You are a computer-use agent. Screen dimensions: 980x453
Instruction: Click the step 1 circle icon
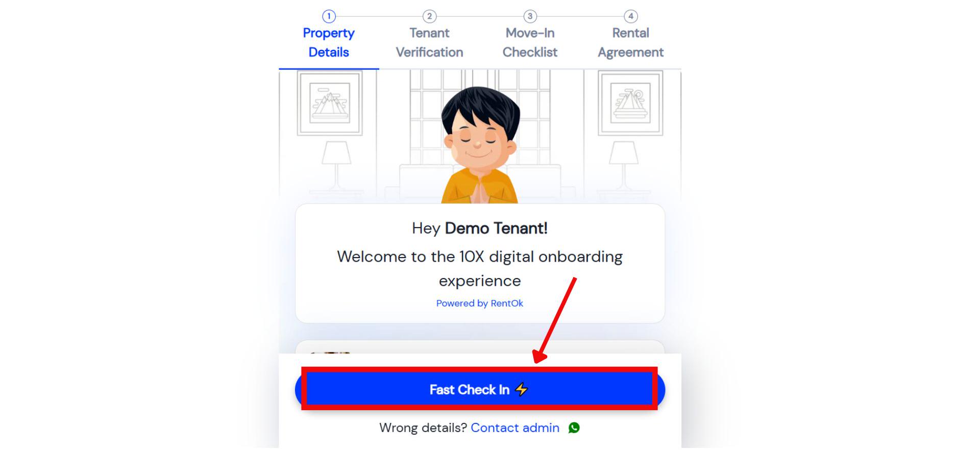(x=329, y=16)
